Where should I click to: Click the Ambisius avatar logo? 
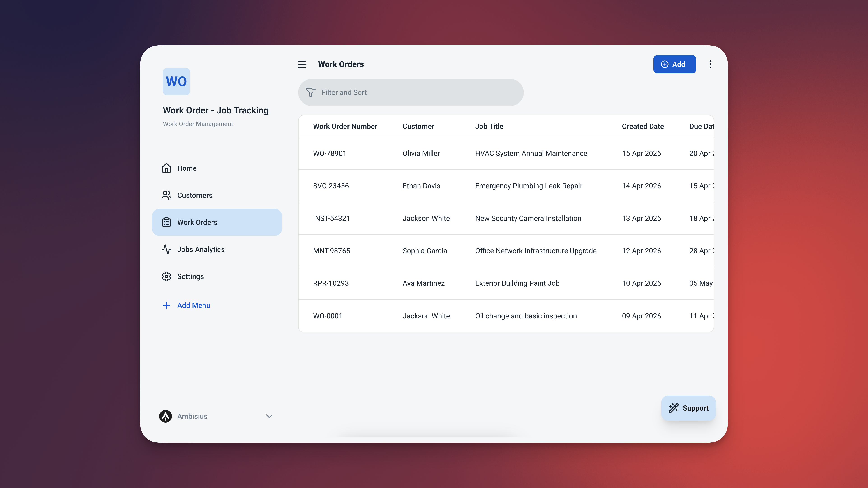pyautogui.click(x=165, y=416)
